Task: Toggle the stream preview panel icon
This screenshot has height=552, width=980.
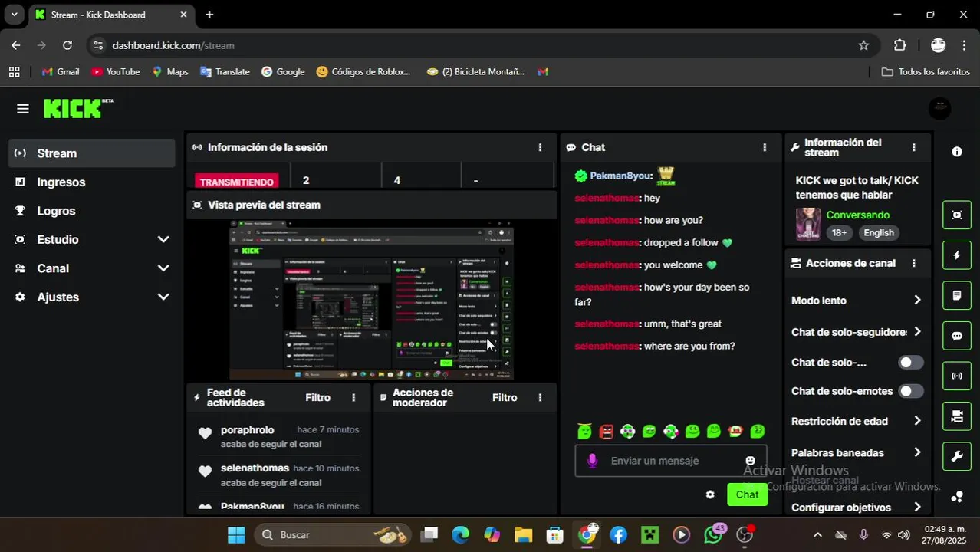Action: (x=957, y=215)
